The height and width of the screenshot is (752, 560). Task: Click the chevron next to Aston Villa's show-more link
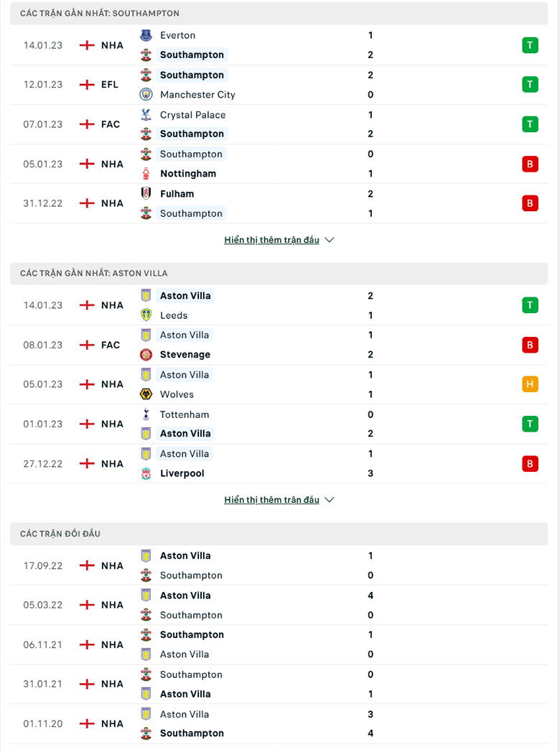coord(330,499)
